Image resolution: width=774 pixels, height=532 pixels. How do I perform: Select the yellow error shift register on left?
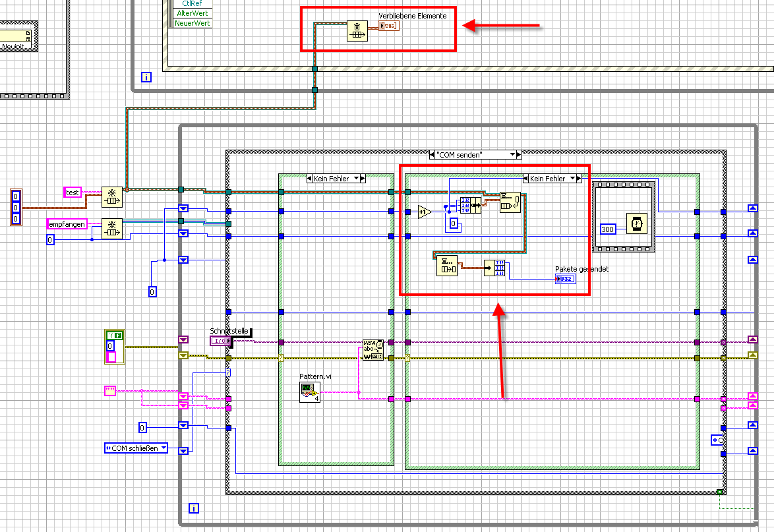pyautogui.click(x=183, y=355)
